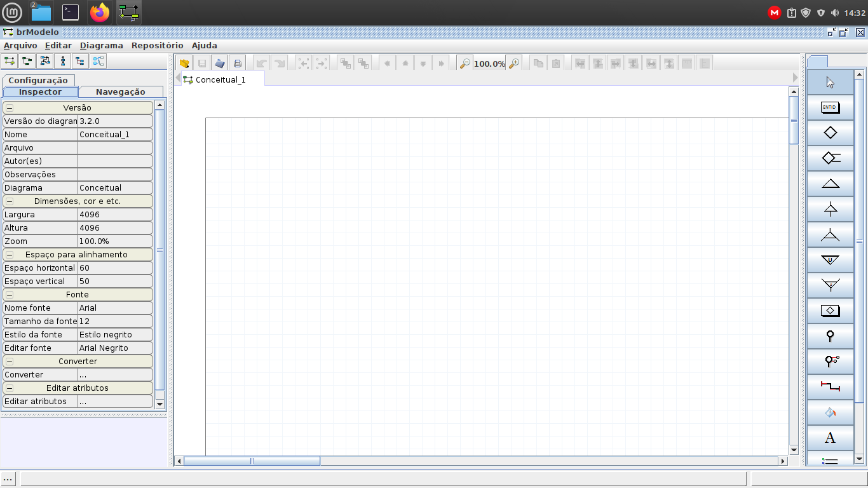The height and width of the screenshot is (488, 868).
Task: Click the Largura field containing 4096
Action: [115, 215]
